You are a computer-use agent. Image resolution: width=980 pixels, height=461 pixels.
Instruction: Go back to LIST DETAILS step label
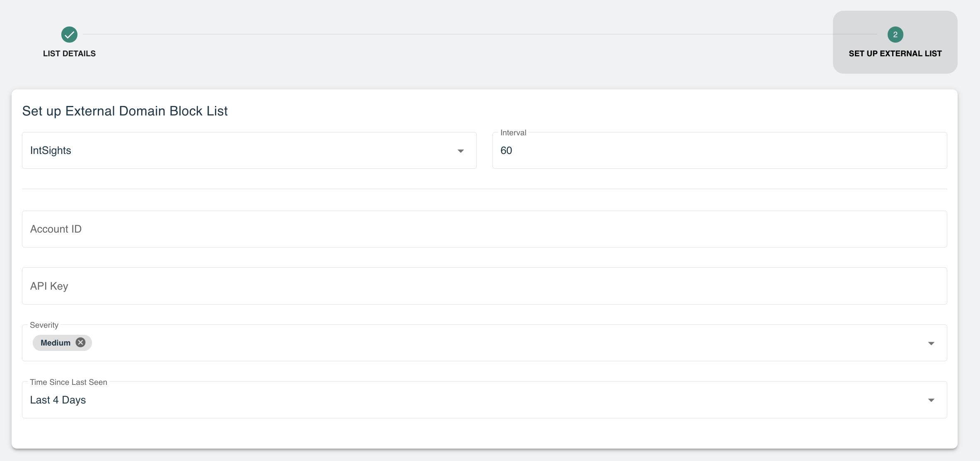click(69, 53)
